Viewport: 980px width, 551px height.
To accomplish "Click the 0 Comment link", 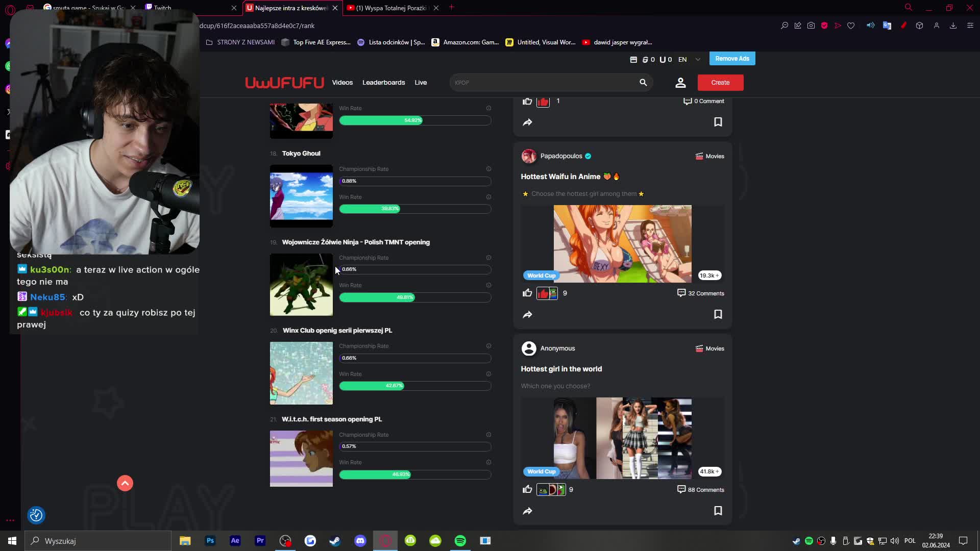I will coord(703,101).
